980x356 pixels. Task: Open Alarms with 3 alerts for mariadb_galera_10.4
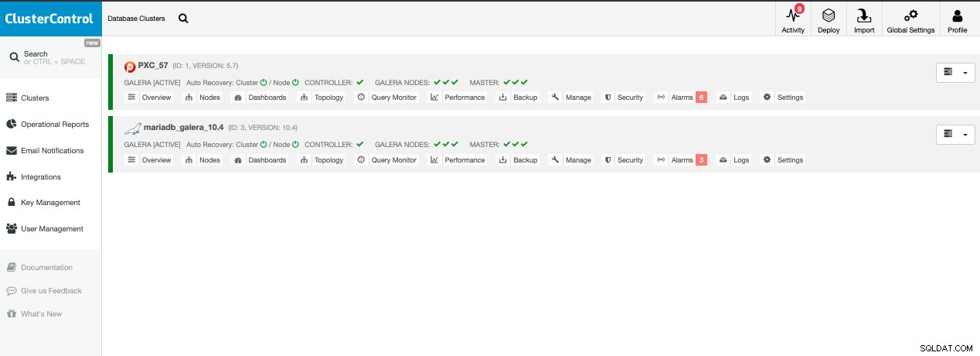coord(681,160)
